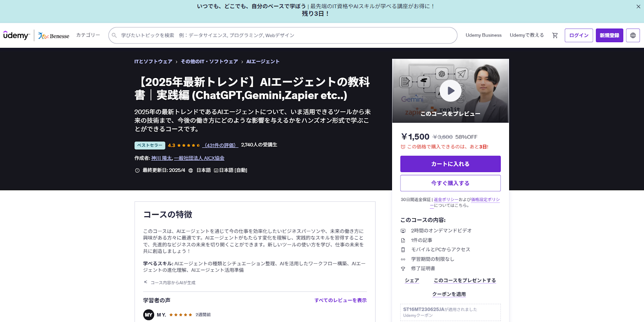Image resolution: width=644 pixels, height=322 pixels.
Task: Open instructor 神川 陽太 profile
Action: [x=161, y=158]
